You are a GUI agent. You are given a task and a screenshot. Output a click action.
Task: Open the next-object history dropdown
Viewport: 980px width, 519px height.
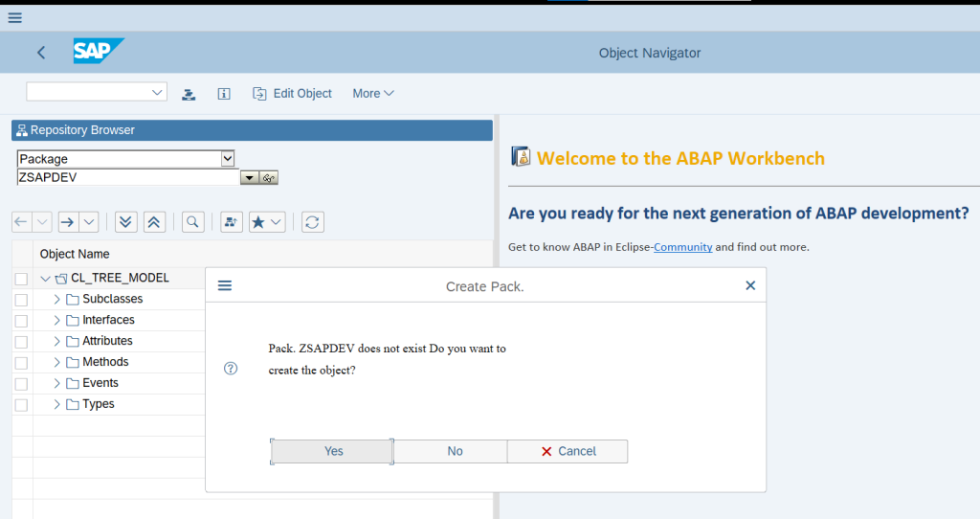click(x=89, y=222)
